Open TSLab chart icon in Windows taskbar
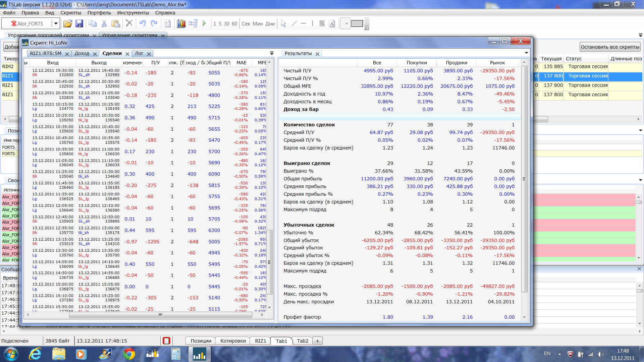The height and width of the screenshot is (362, 644). (x=199, y=354)
